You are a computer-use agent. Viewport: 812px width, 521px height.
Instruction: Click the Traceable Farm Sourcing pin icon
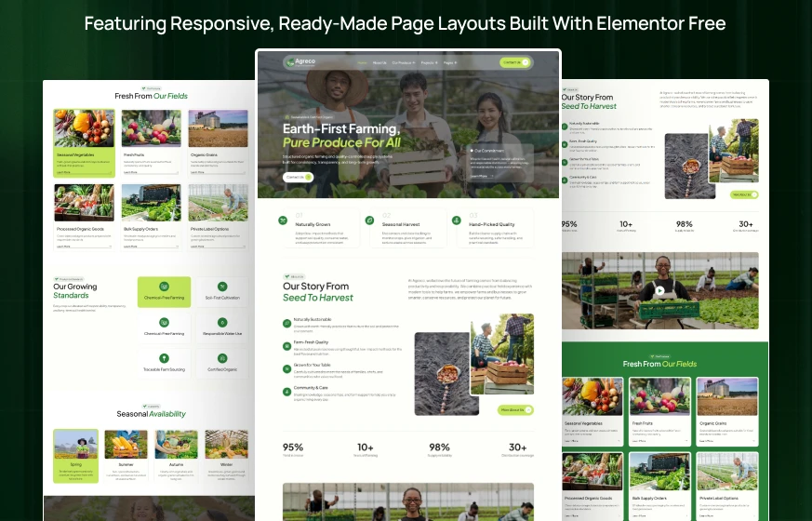(164, 358)
